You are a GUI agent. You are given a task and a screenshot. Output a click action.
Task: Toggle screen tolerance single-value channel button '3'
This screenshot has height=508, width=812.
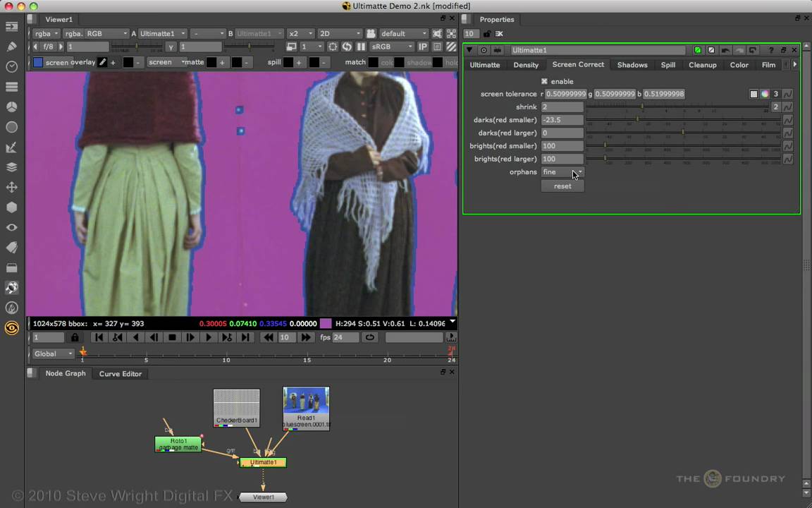coord(776,94)
